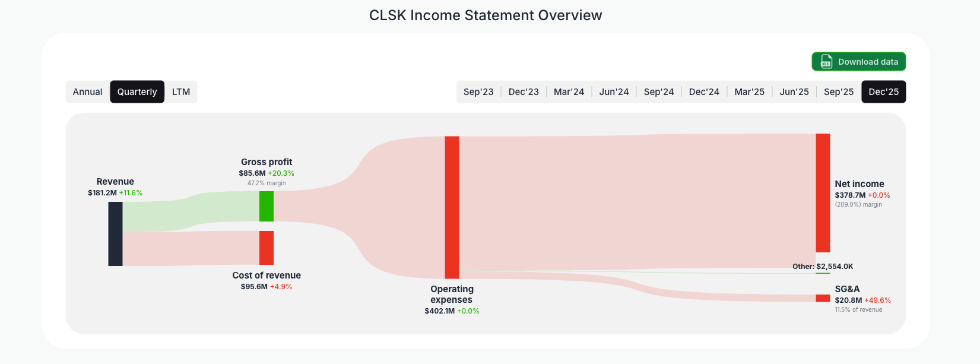Switch to the Annual view
The height and width of the screenshot is (364, 980).
click(x=87, y=91)
